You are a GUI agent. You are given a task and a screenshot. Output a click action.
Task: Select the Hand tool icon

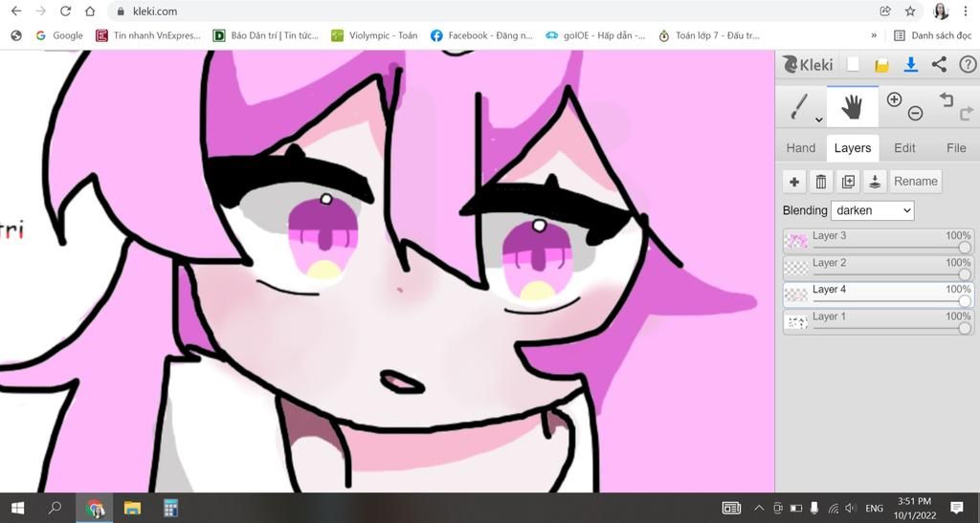(x=852, y=107)
